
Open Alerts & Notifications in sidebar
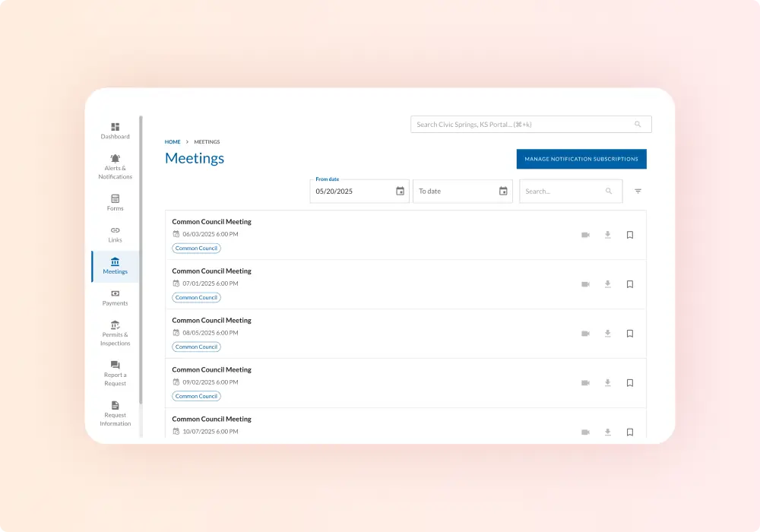tap(115, 167)
